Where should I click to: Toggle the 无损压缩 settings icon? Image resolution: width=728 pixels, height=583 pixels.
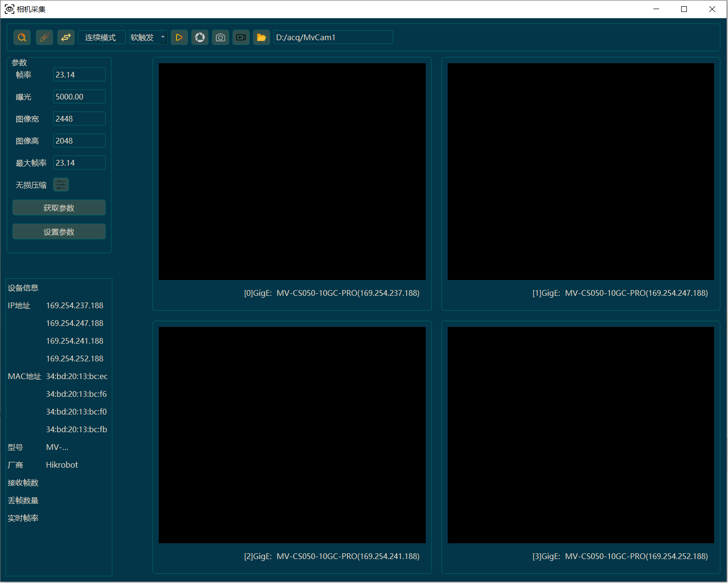point(61,185)
